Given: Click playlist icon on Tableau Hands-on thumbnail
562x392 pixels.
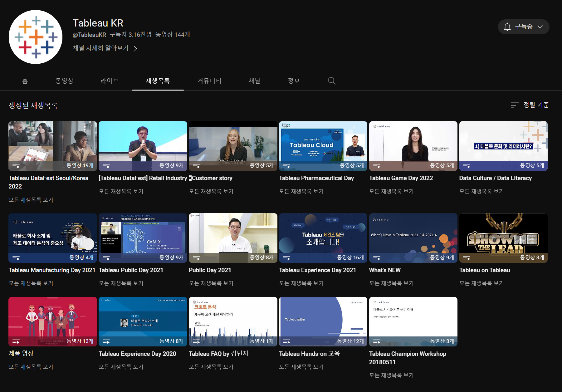Looking at the screenshot, I should click(286, 342).
